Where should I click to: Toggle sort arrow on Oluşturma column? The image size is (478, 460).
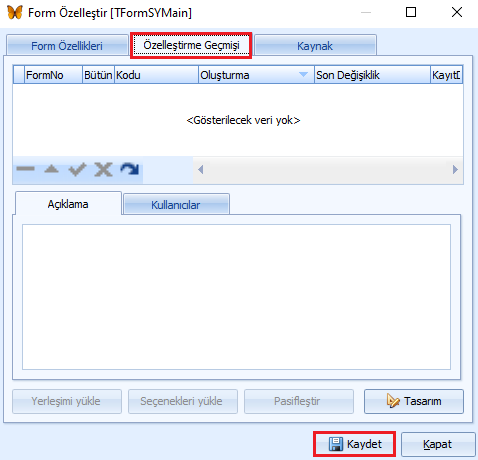303,75
